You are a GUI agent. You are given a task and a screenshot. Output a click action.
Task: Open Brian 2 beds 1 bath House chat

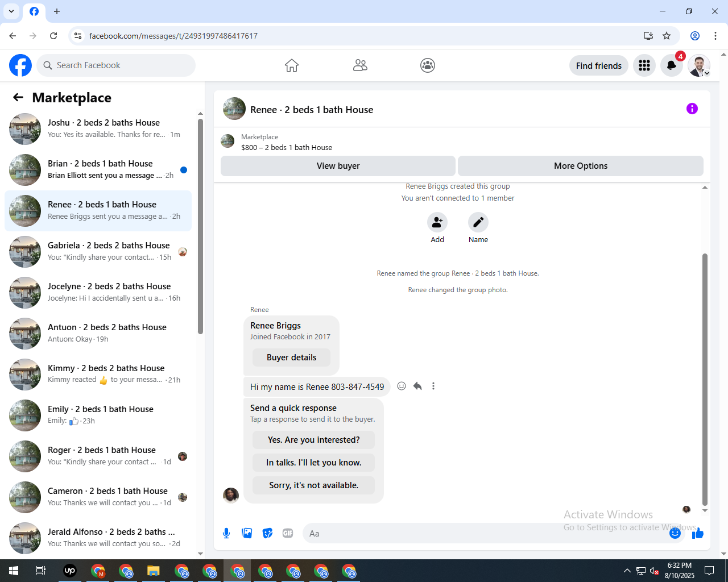point(98,170)
